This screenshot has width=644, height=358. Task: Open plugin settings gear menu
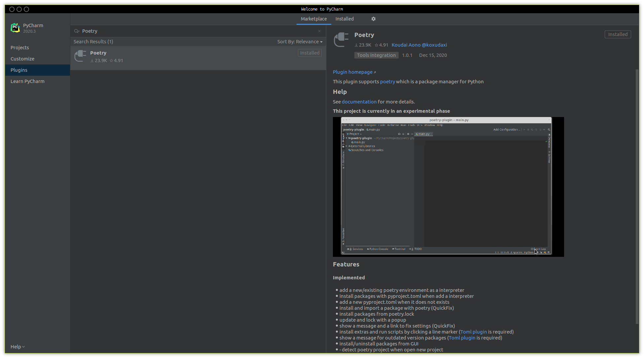click(x=373, y=19)
